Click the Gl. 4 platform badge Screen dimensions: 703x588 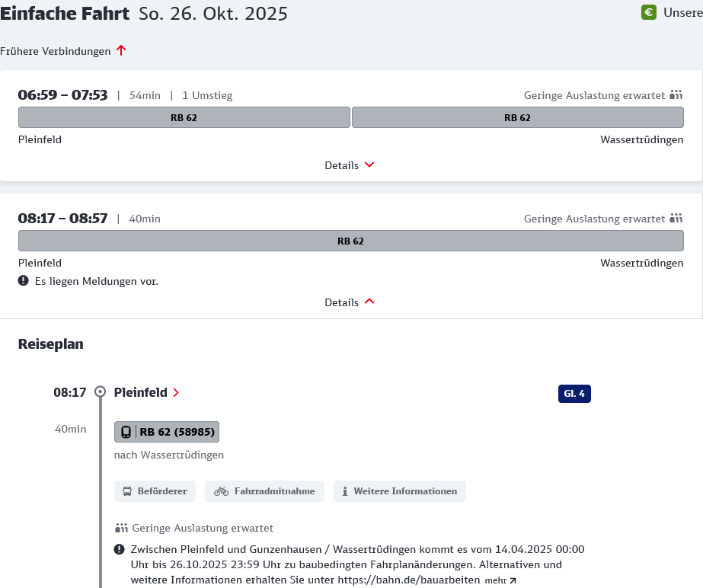tap(574, 394)
